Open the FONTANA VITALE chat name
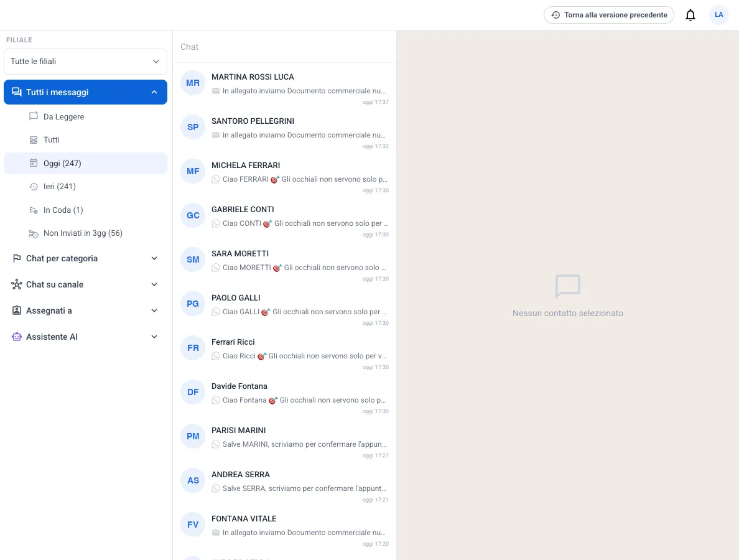Screen dimensions: 739x560 [x=244, y=518]
